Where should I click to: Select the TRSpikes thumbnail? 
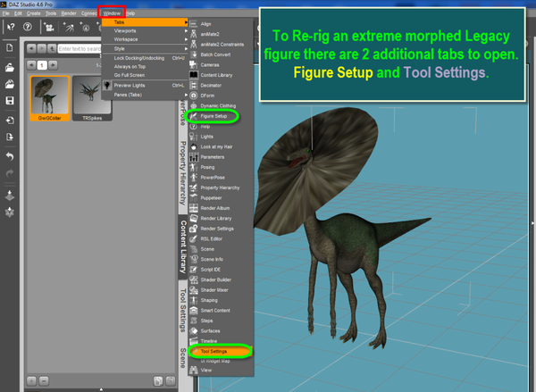(x=92, y=98)
